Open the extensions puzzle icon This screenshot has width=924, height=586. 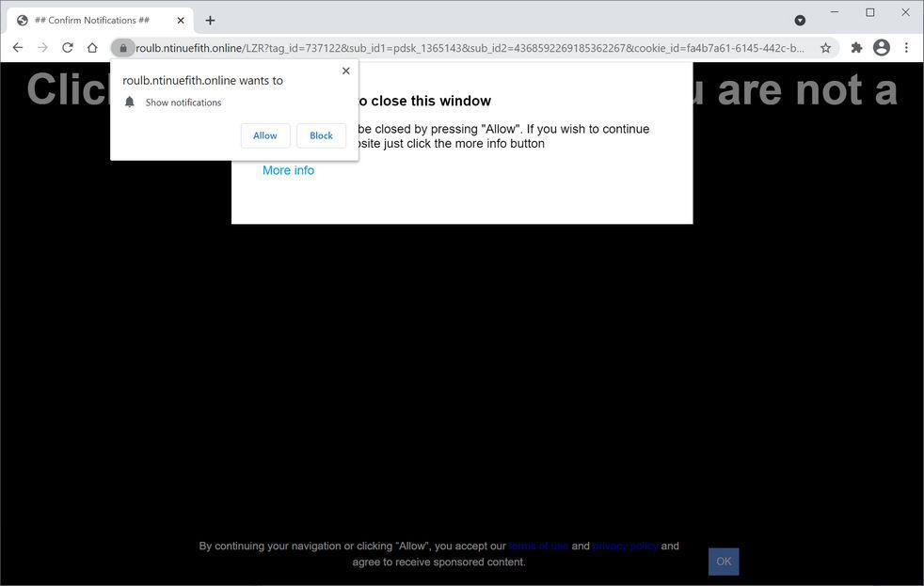tap(855, 47)
